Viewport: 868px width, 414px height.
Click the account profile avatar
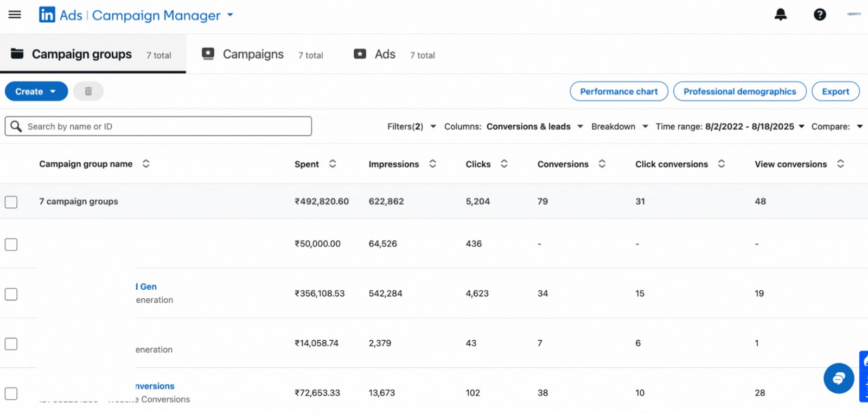(x=854, y=14)
